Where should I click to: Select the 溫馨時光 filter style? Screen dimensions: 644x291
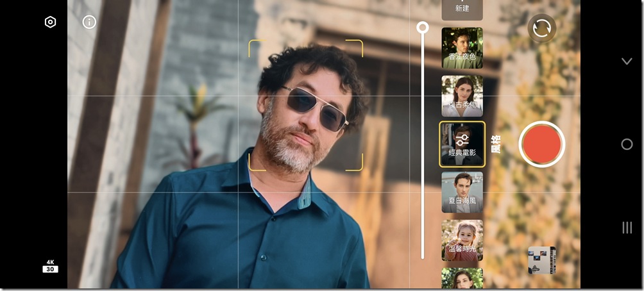(x=462, y=240)
